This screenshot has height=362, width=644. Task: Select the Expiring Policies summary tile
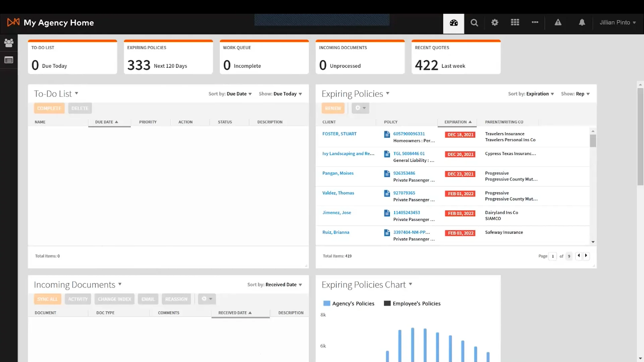coord(168,57)
